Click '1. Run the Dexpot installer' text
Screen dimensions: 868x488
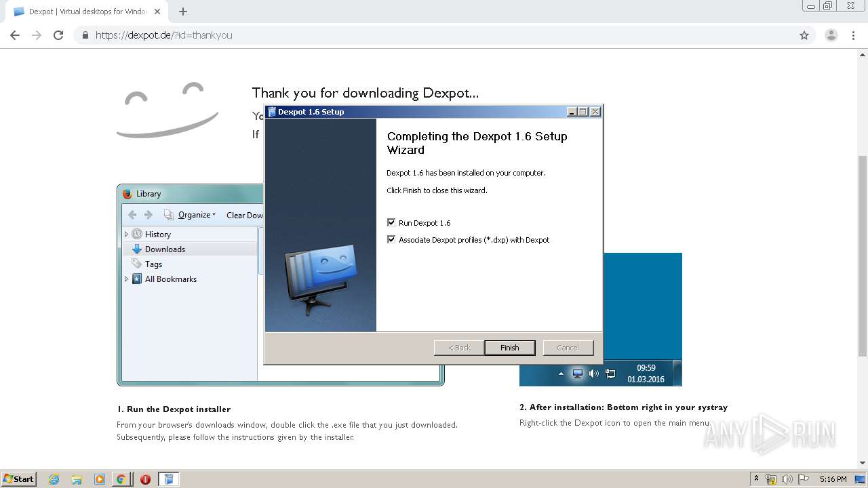(x=174, y=409)
